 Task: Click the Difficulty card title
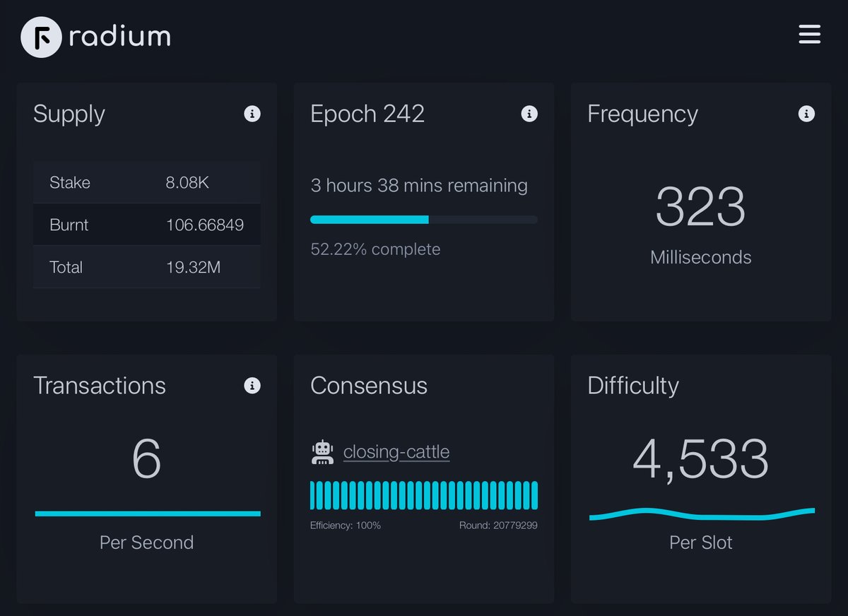point(633,386)
